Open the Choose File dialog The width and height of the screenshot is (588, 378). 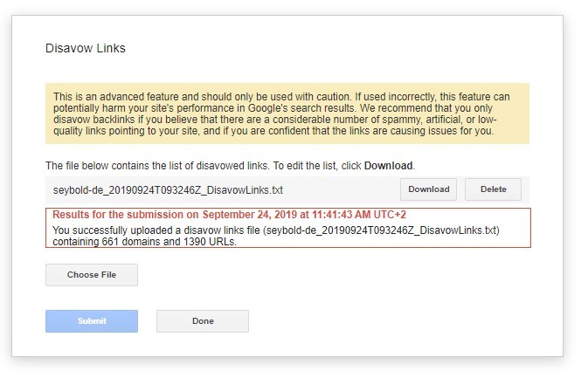92,275
